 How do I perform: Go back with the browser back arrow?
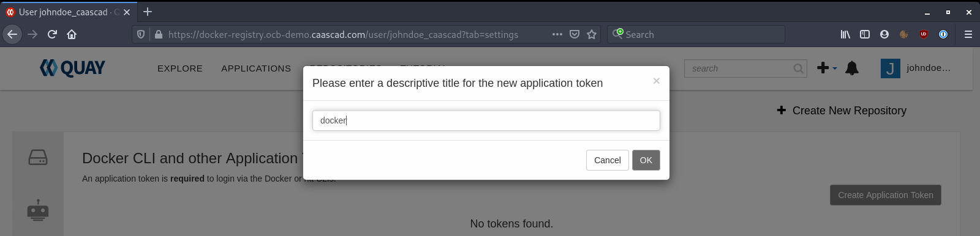click(x=12, y=34)
